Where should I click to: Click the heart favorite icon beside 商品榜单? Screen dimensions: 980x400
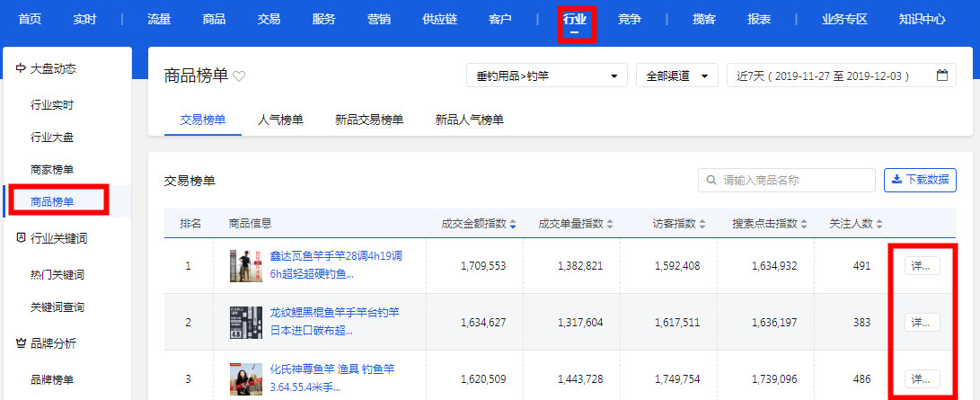[239, 77]
